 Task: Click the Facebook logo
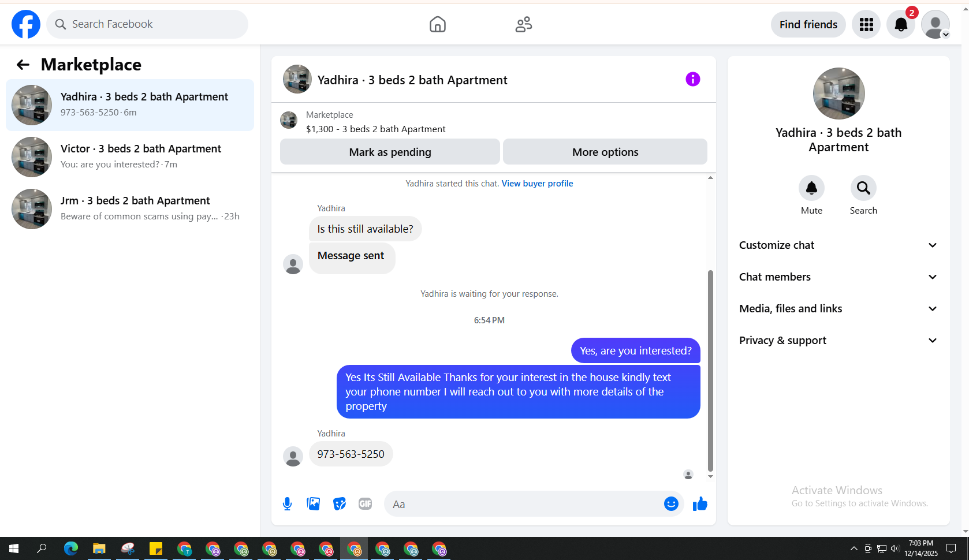pyautogui.click(x=26, y=24)
